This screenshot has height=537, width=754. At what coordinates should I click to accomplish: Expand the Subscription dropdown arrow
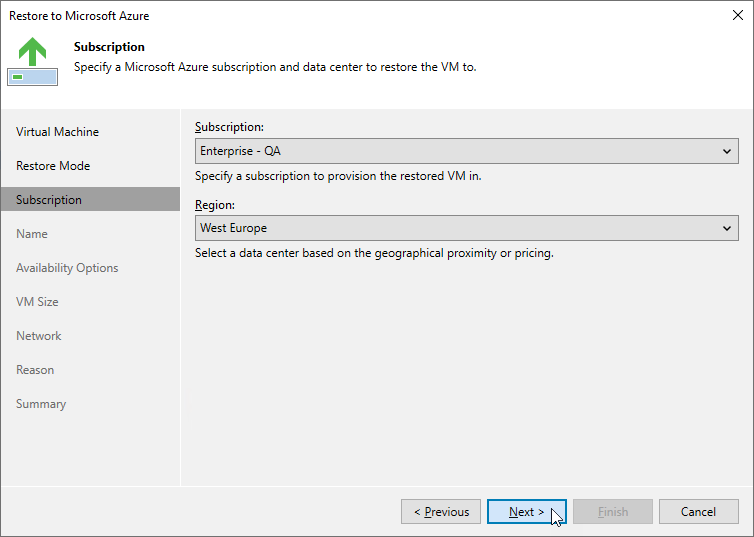point(727,151)
